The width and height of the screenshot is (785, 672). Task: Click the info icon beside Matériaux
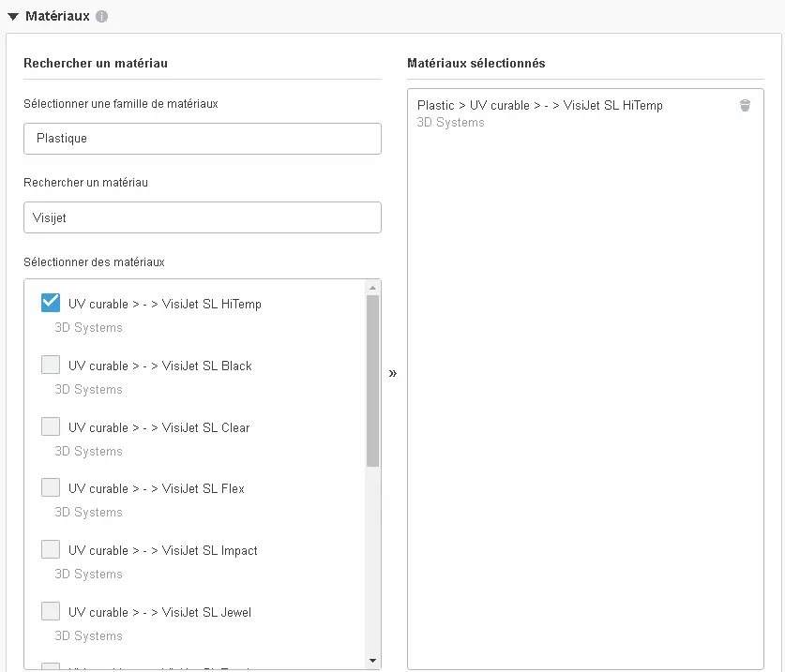click(x=101, y=17)
